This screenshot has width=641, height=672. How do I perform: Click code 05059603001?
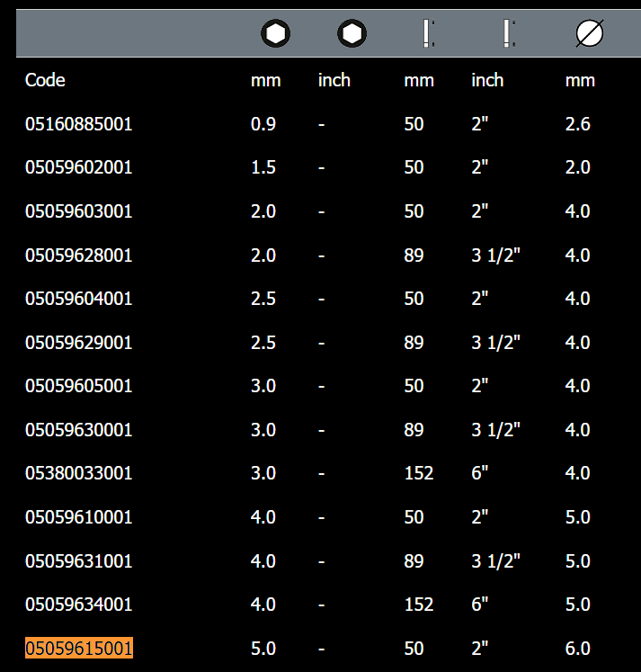79,211
